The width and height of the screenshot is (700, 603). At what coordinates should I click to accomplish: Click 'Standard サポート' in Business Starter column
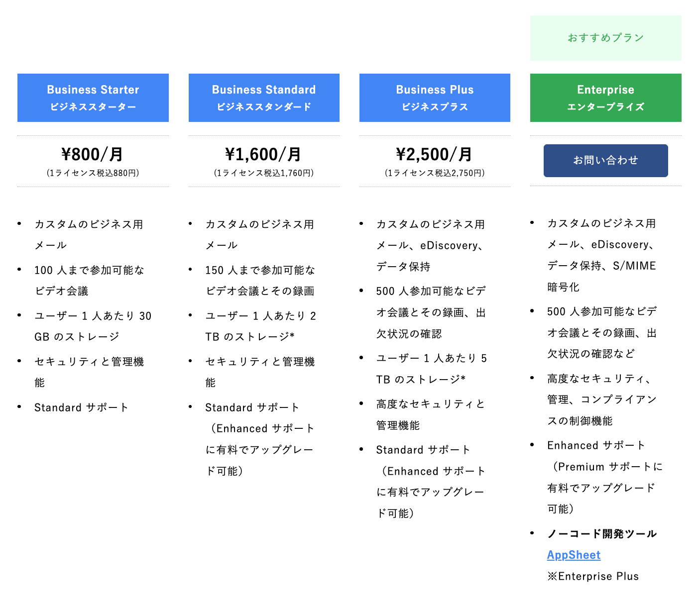point(81,407)
